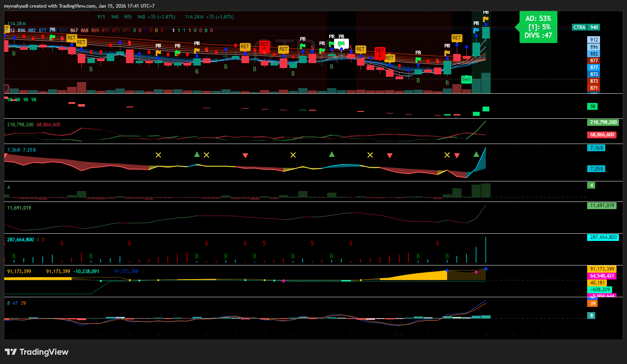Click the blue plus marker at the latest bar
This screenshot has width=627, height=364.
486,269
